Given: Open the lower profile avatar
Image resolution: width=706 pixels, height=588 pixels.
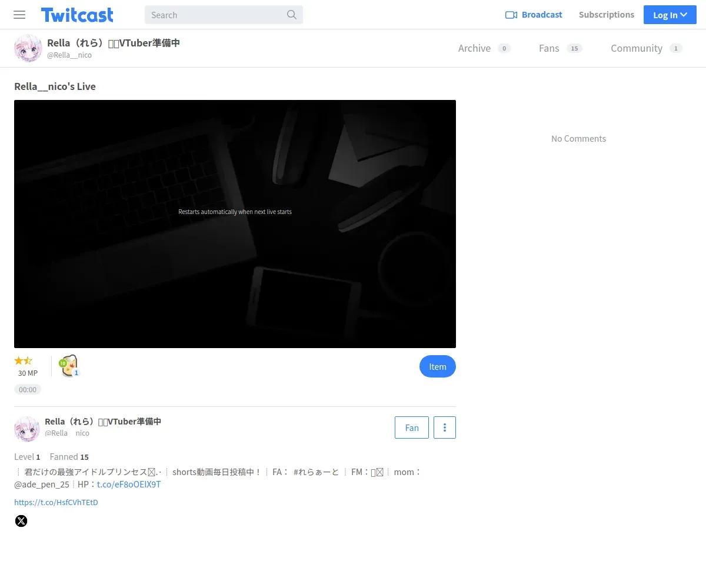Looking at the screenshot, I should pos(27,429).
